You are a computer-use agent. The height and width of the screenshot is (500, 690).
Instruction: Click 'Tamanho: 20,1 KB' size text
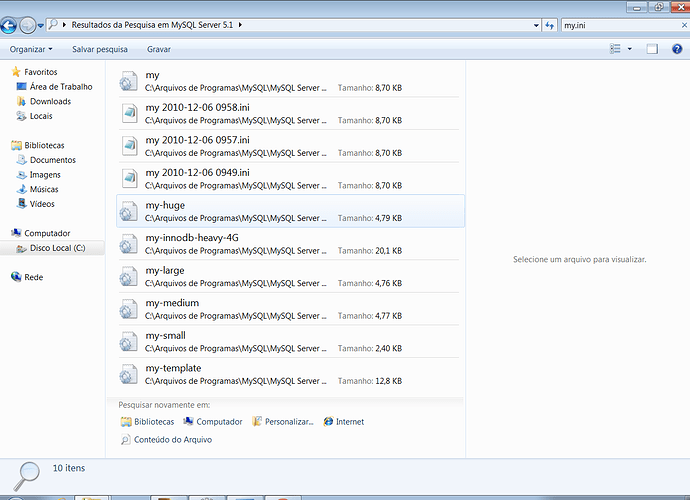point(370,251)
